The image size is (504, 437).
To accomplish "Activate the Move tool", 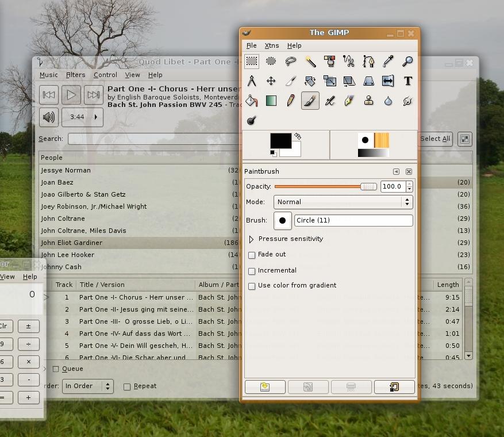I will 271,81.
